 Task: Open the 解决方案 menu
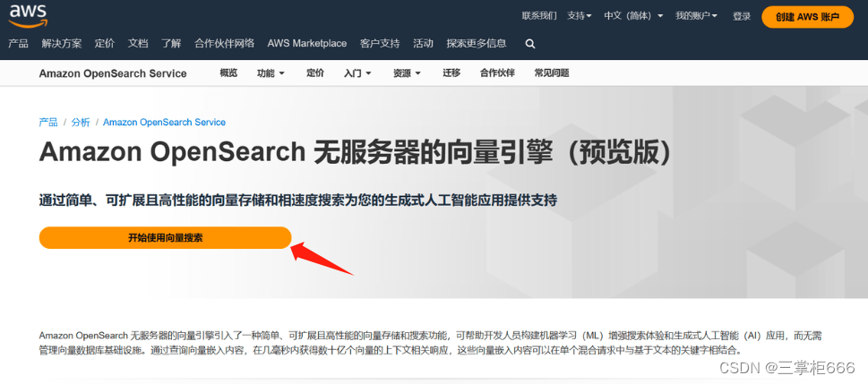pyautogui.click(x=62, y=43)
